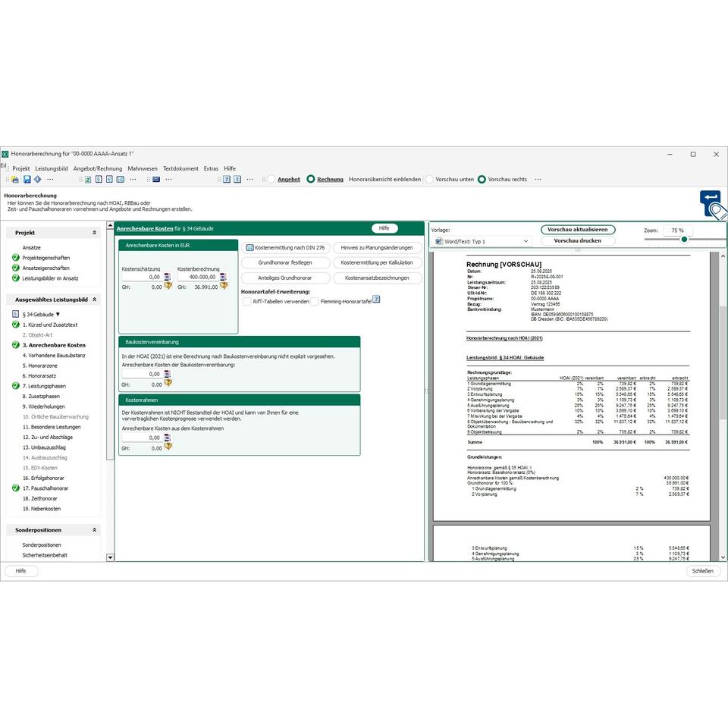Open the Mahnwesen menu

[143, 168]
